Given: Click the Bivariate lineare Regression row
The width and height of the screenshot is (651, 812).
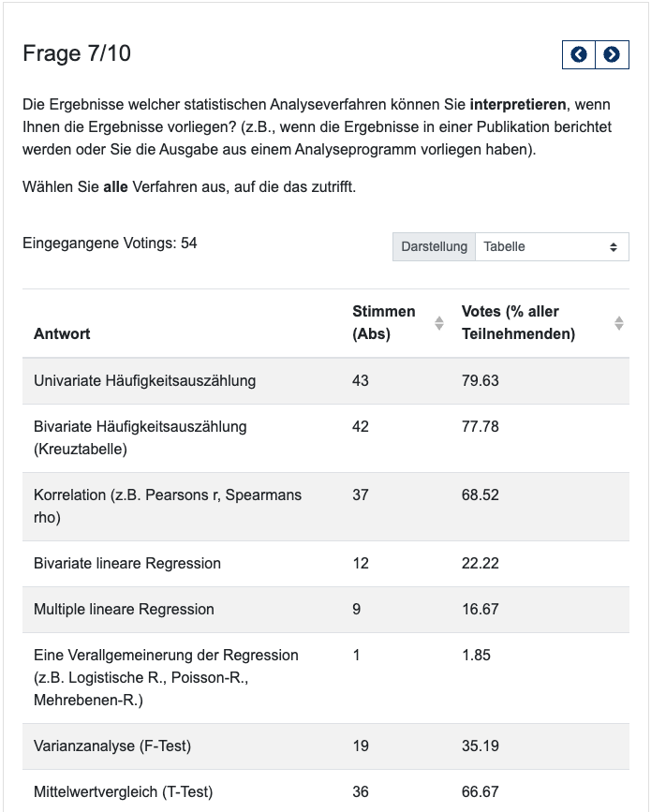Looking at the screenshot, I should tap(127, 563).
